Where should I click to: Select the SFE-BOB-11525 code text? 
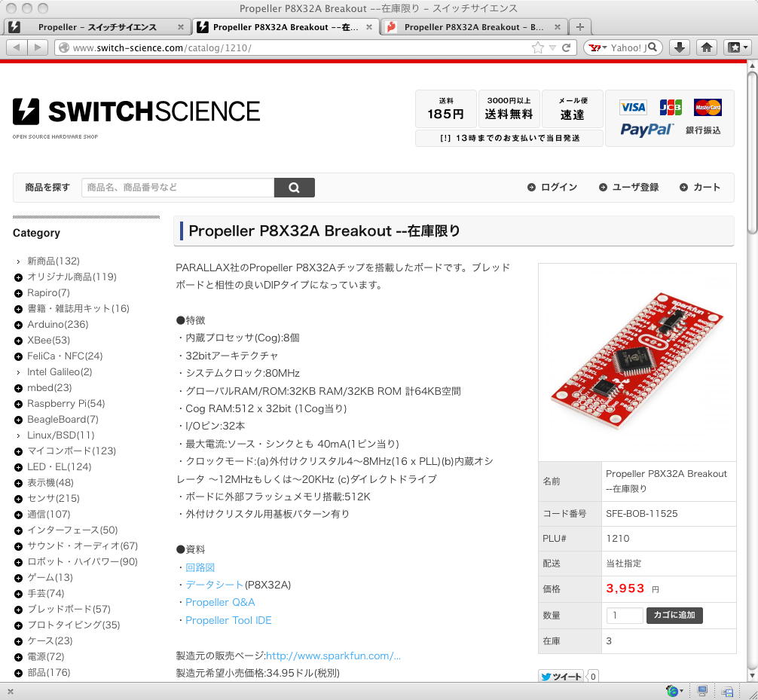click(641, 513)
